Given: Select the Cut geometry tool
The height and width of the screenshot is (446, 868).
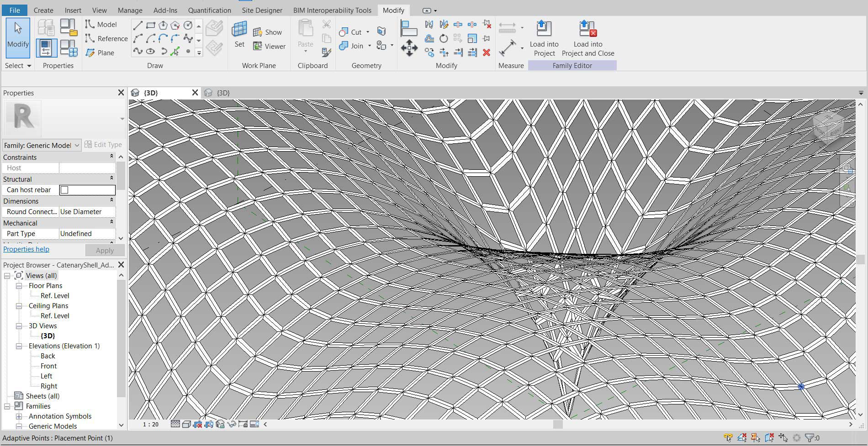Looking at the screenshot, I should pyautogui.click(x=351, y=32).
